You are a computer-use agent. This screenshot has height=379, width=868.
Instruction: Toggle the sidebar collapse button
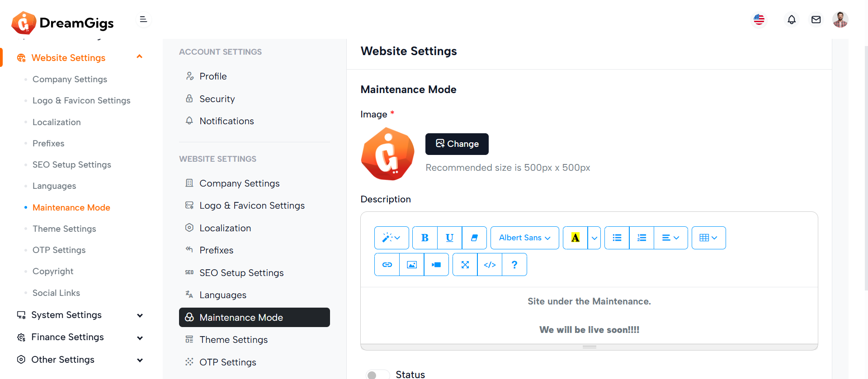143,19
